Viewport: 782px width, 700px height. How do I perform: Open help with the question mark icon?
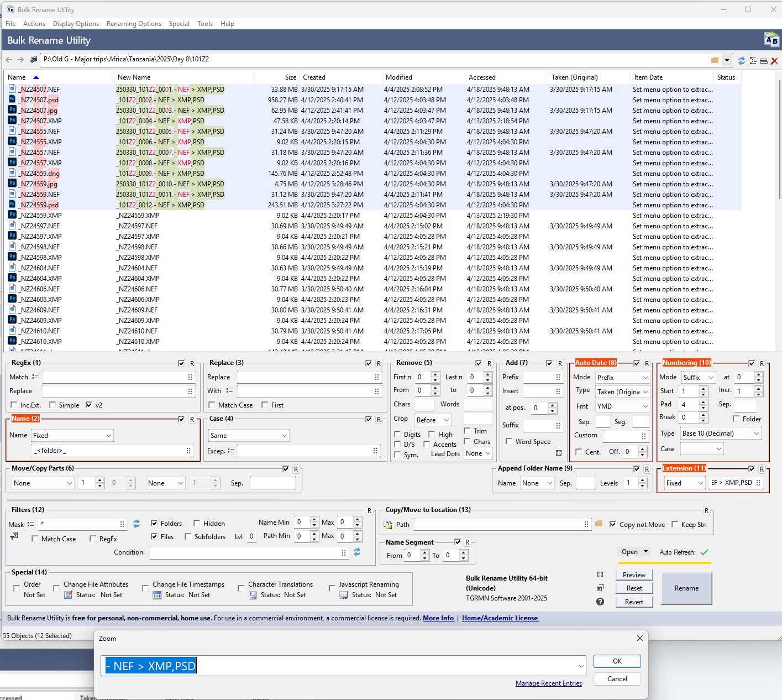tap(600, 602)
